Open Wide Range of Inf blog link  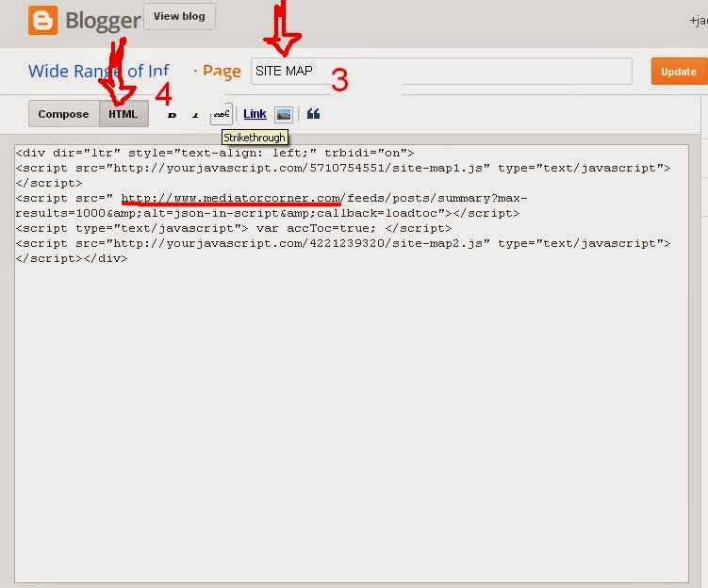click(x=98, y=71)
